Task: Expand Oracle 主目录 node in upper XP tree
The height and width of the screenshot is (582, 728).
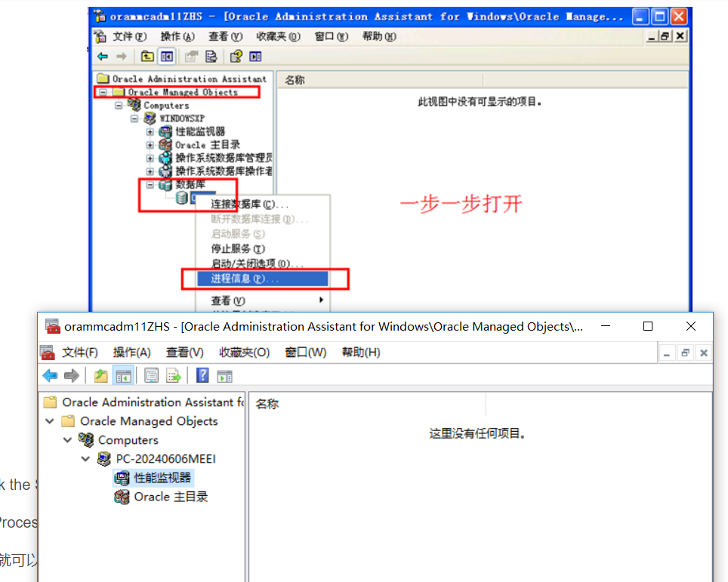Action: click(x=150, y=145)
